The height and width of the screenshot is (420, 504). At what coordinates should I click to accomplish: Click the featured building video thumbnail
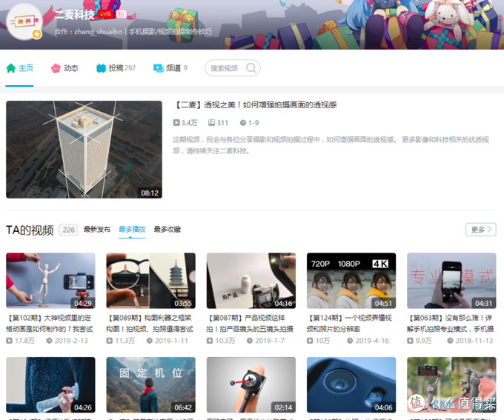[84, 150]
